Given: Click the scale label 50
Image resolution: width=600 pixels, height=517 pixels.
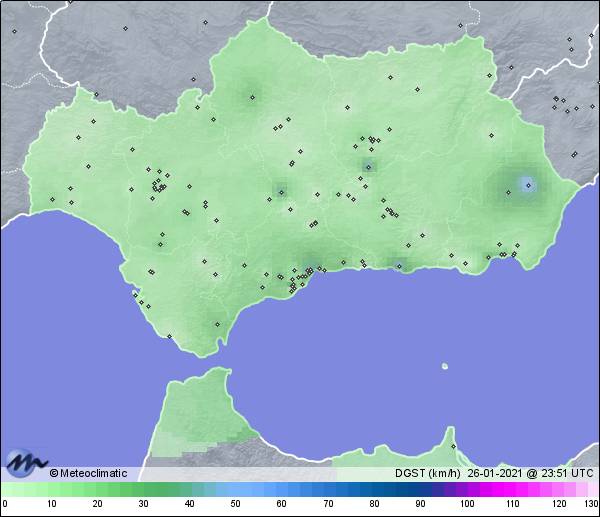Looking at the screenshot, I should tap(235, 504).
